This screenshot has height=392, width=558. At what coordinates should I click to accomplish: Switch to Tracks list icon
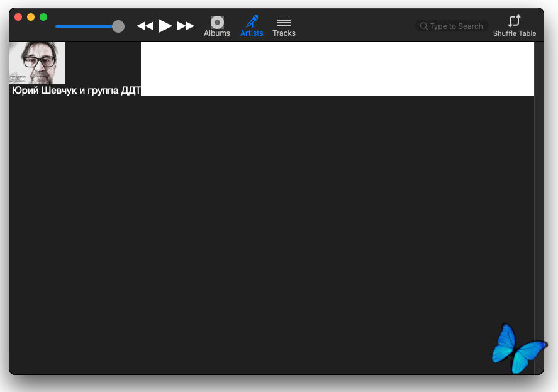point(284,22)
